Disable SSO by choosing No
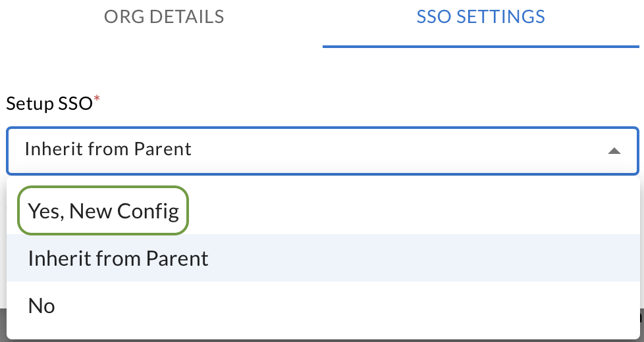The image size is (644, 342). click(x=41, y=306)
